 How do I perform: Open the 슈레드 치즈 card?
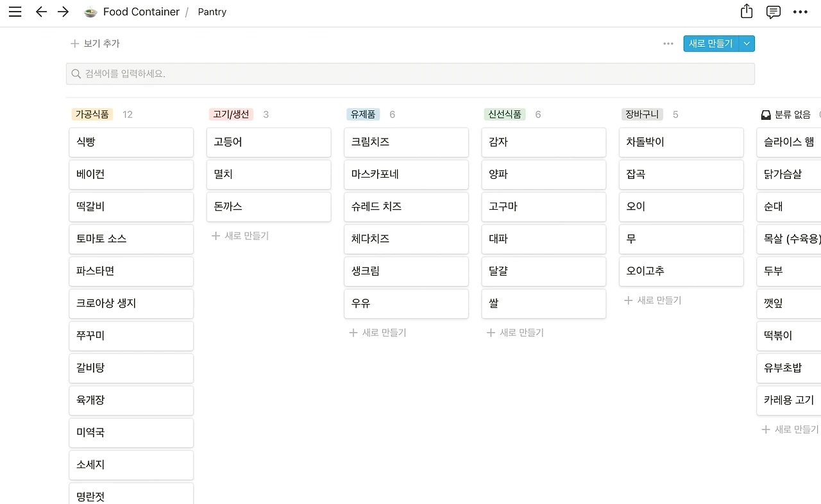click(406, 206)
